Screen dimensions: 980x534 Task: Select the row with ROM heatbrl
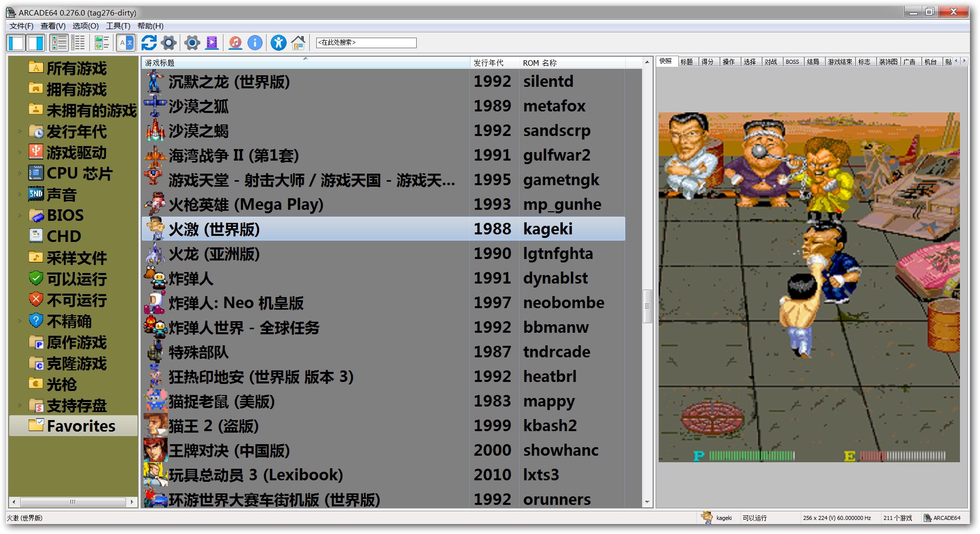tap(384, 376)
